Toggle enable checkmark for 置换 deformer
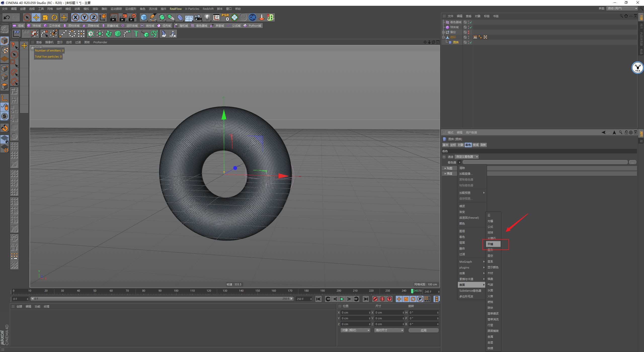 (x=471, y=42)
